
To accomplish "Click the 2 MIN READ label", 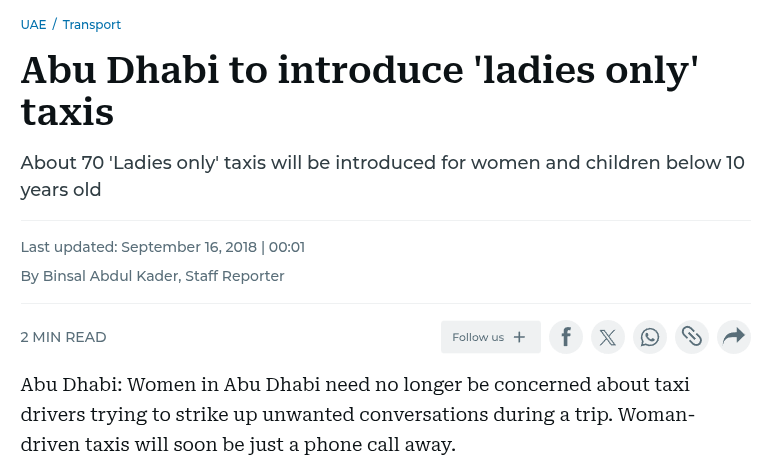I will 63,337.
